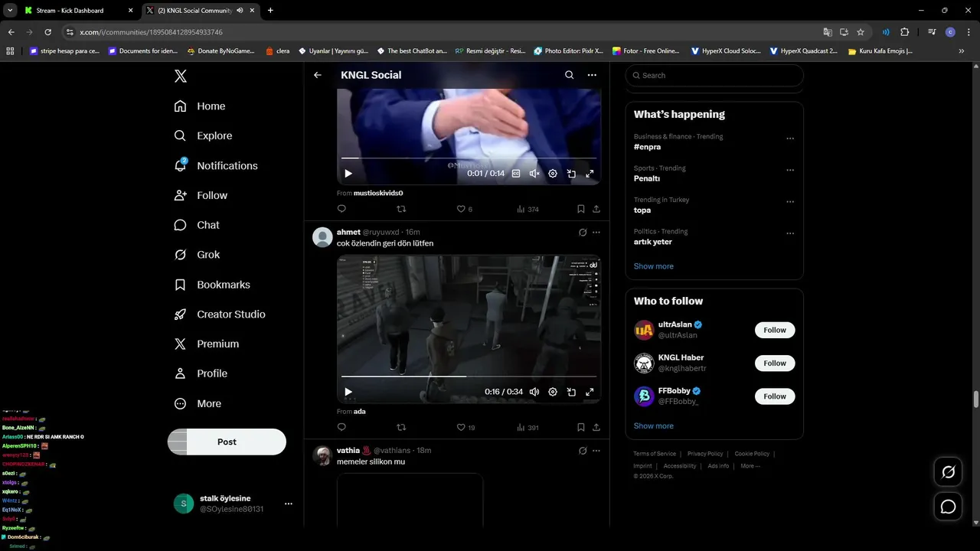This screenshot has width=980, height=551.
Task: Translate this page icon in address bar
Action: pos(828,32)
